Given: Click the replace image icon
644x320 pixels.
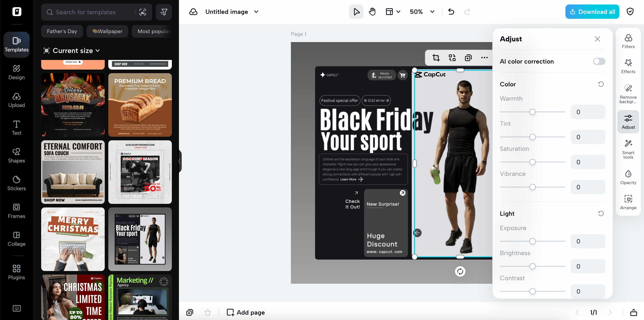Looking at the screenshot, I should [452, 58].
